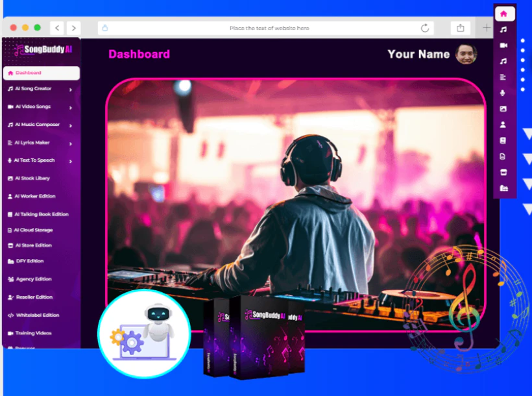The image size is (532, 396).
Task: Click the DJ concert banner image
Action: [x=296, y=204]
